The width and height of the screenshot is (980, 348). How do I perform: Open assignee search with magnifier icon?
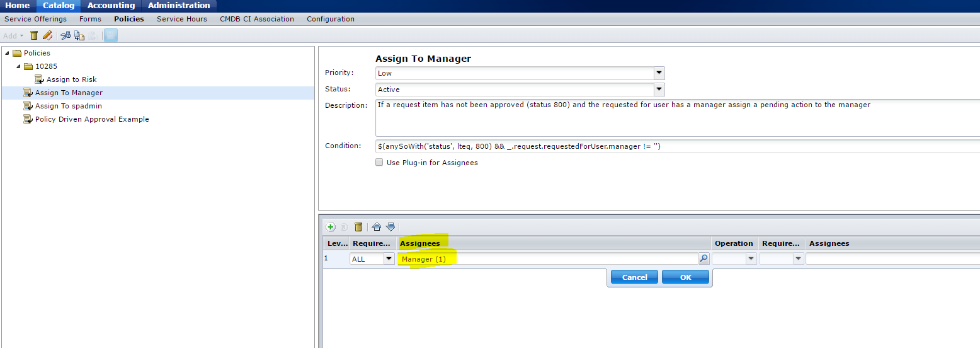point(704,258)
